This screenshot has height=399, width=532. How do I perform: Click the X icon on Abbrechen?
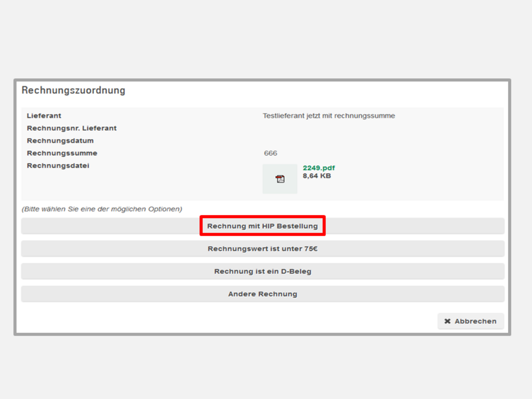pyautogui.click(x=447, y=321)
